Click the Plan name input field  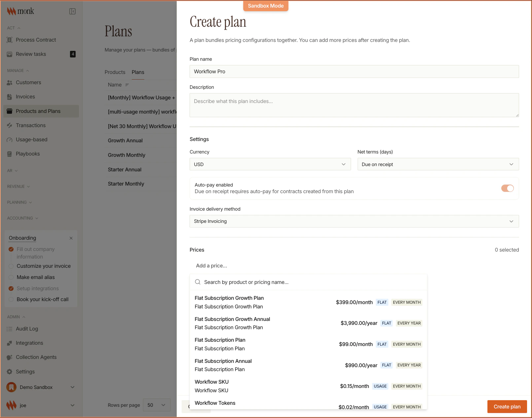point(354,72)
